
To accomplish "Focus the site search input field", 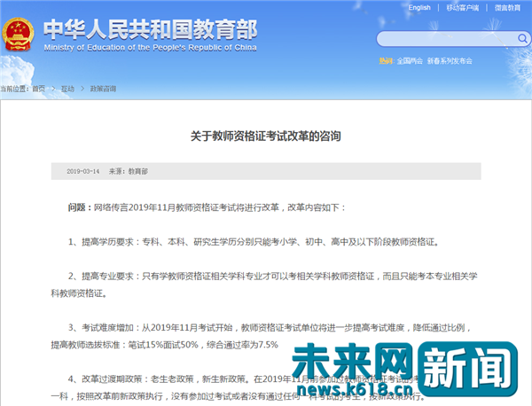I will [x=453, y=39].
